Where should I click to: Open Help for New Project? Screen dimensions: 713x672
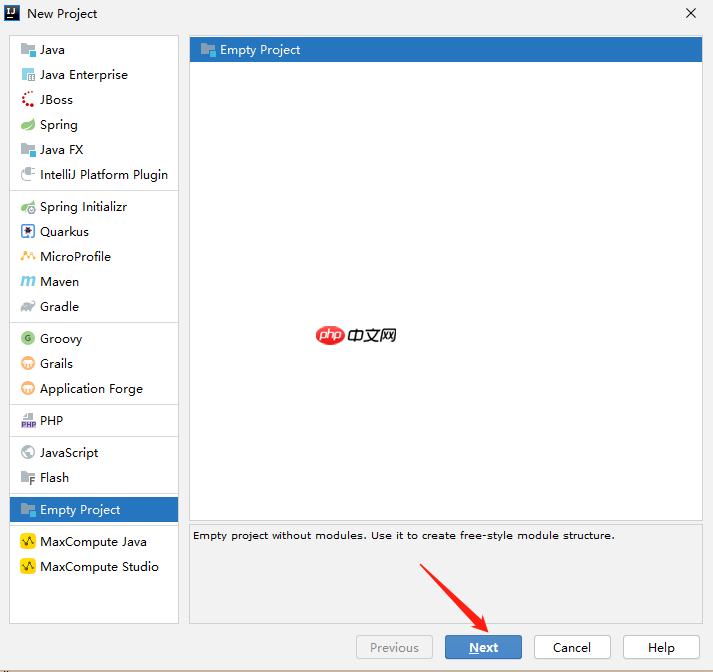661,647
